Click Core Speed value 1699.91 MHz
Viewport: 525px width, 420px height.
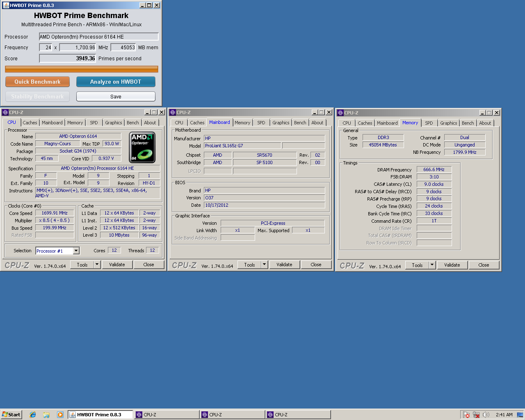coord(55,213)
